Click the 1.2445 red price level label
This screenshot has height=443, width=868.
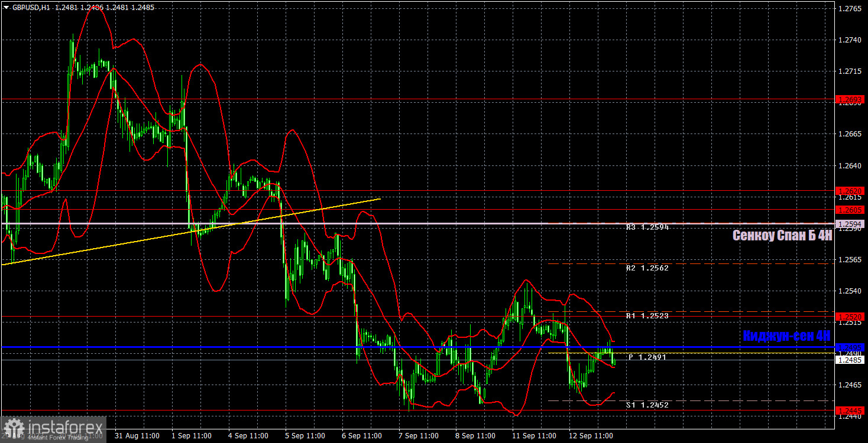click(x=851, y=410)
